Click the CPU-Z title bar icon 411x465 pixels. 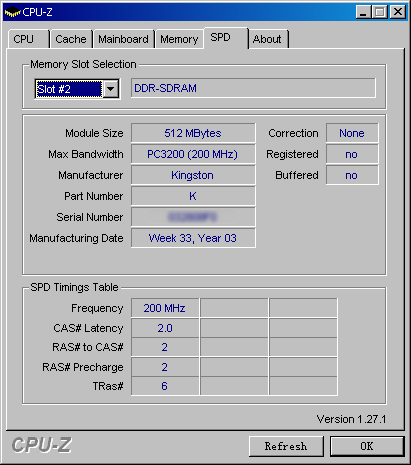coord(12,12)
